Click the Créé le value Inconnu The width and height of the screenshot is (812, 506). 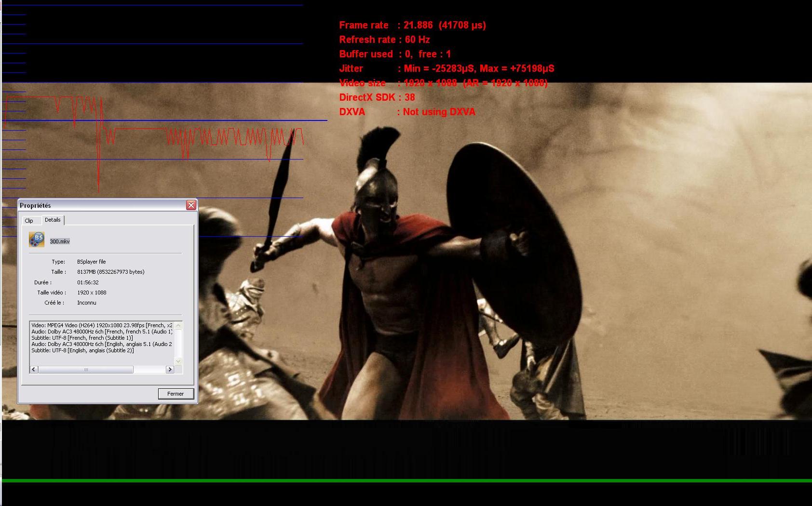click(87, 303)
